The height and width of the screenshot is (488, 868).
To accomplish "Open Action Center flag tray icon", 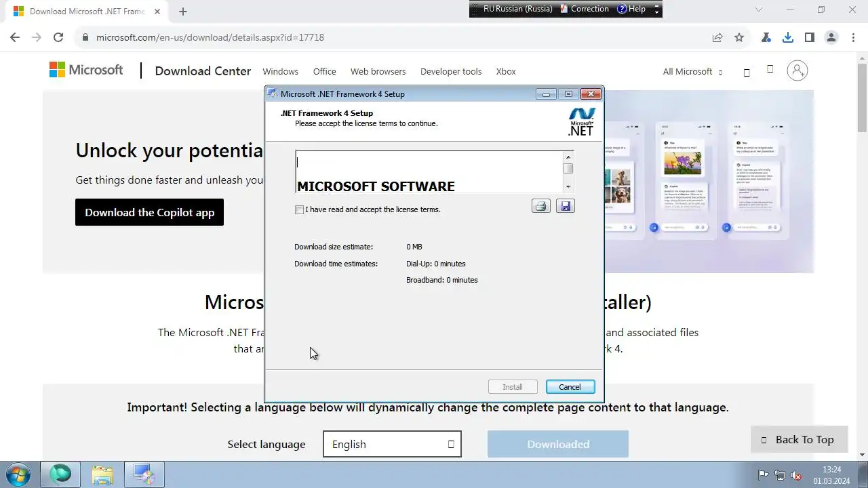I will pos(763,475).
